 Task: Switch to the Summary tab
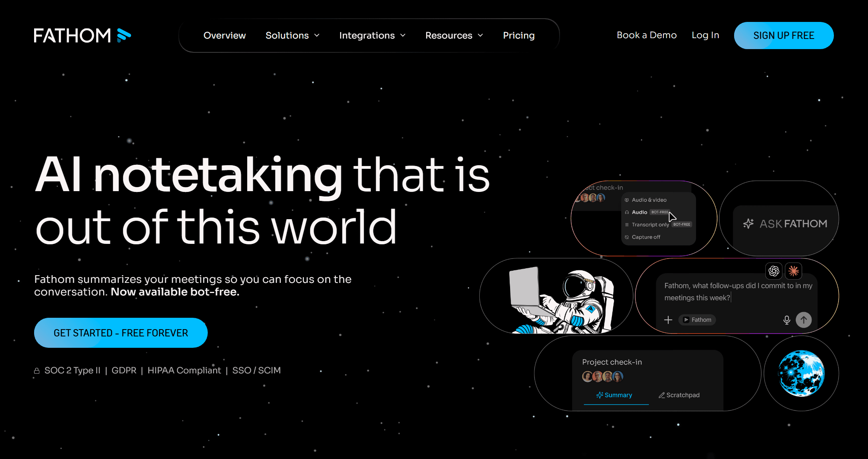pos(614,395)
